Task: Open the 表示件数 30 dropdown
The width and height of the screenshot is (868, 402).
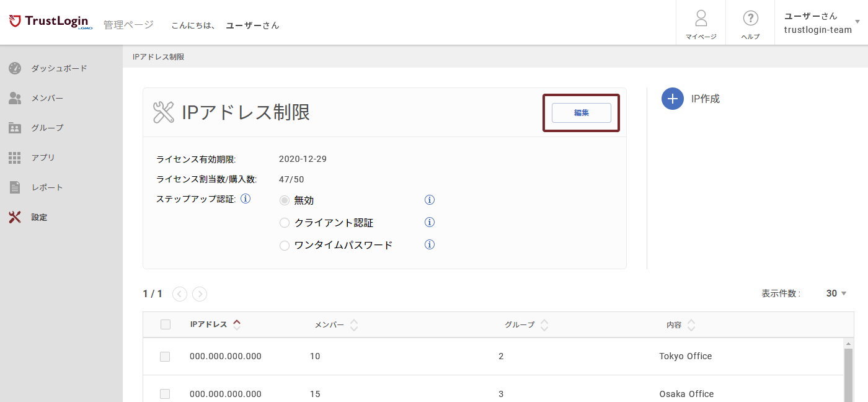Action: [836, 293]
